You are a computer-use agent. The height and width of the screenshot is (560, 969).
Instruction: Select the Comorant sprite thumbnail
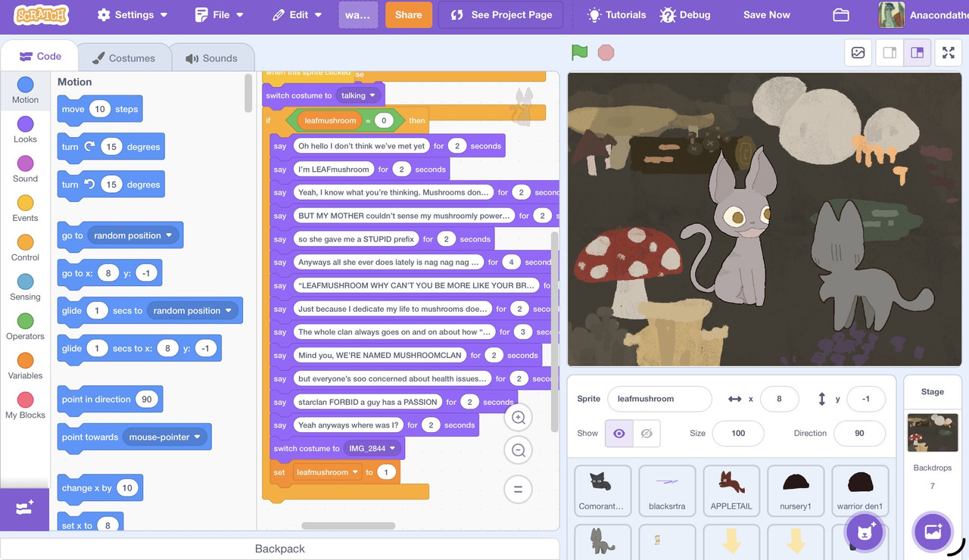[603, 490]
